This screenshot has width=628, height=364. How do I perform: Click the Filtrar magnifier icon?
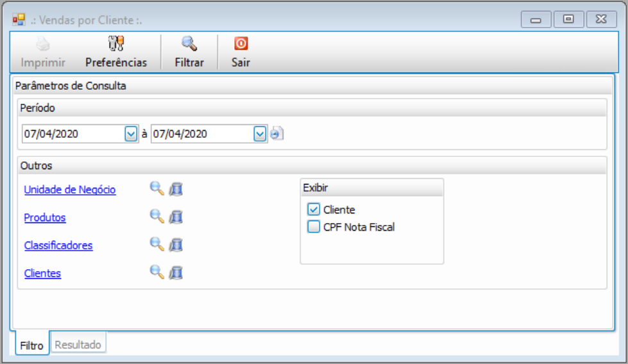[x=189, y=43]
